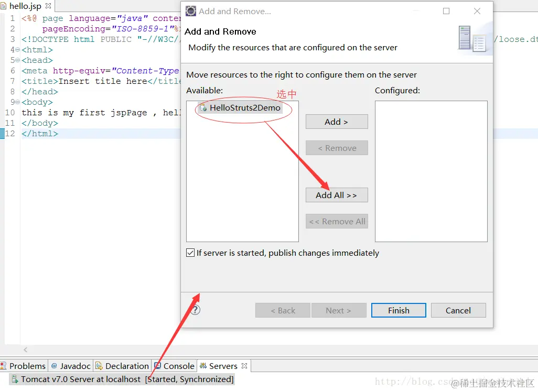Click inside the empty Configured list box
This screenshot has width=538, height=392.
431,171
